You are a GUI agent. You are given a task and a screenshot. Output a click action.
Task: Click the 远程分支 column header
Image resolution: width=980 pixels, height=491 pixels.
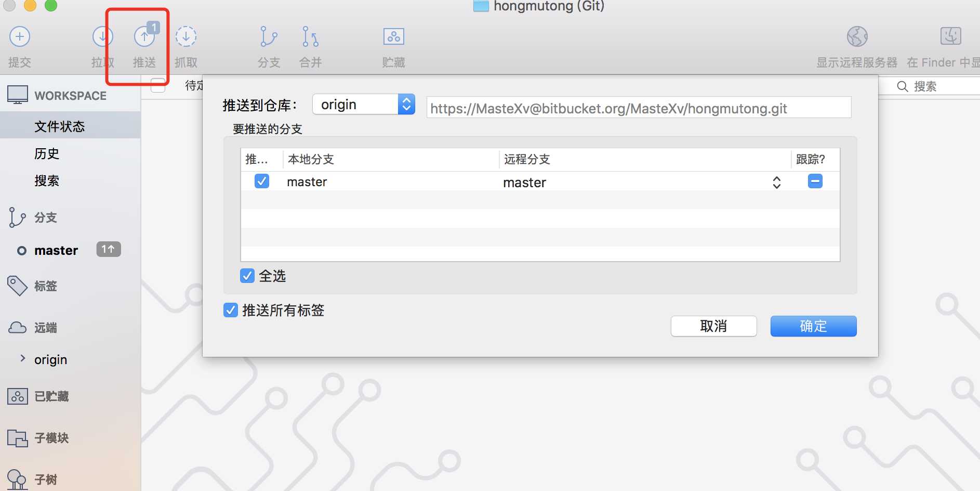click(x=645, y=159)
